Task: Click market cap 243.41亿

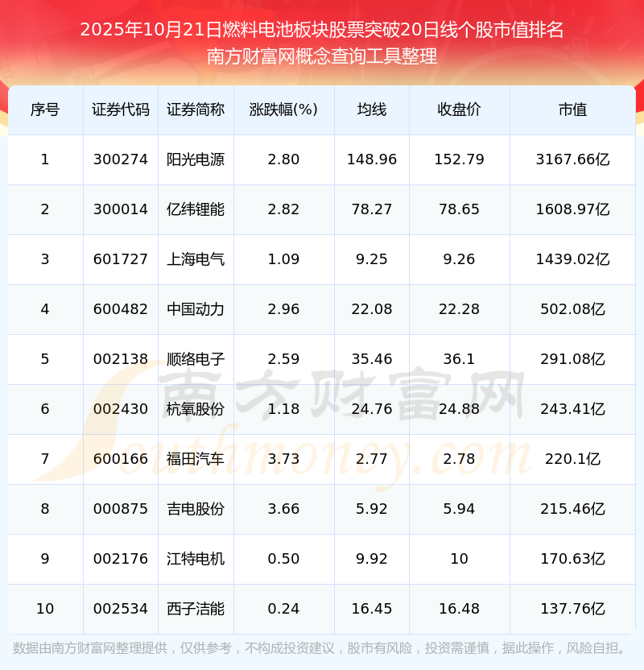Action: 572,409
